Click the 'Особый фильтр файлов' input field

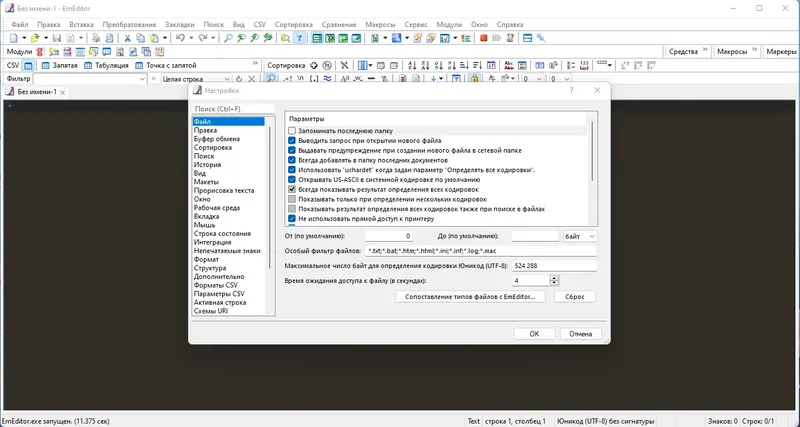[481, 251]
